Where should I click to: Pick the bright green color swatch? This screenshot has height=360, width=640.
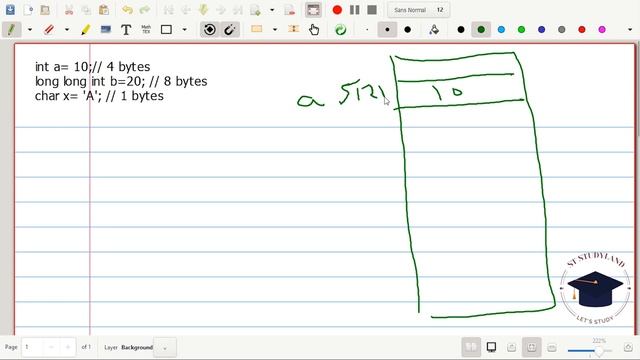[521, 29]
